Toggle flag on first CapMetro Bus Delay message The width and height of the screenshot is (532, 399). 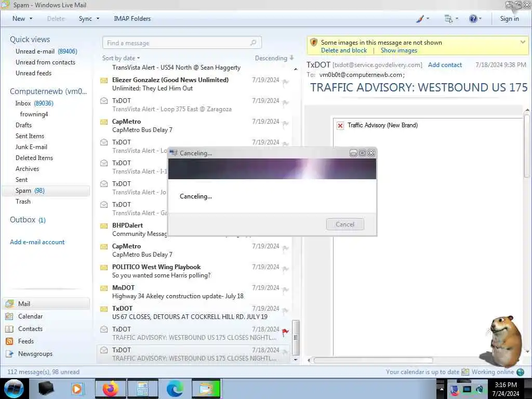(x=285, y=124)
